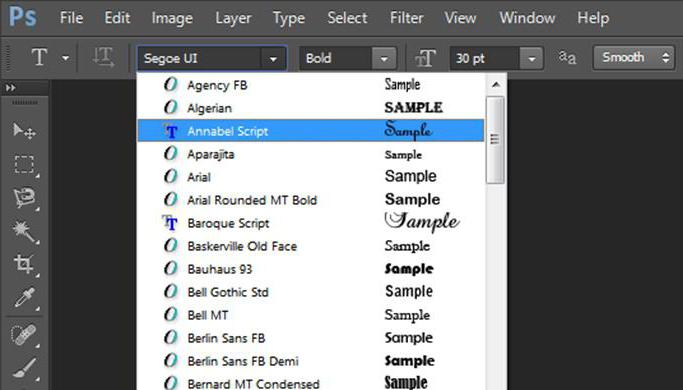Click OpenType icon beside Berlin Sans FB
Viewport: 683px width, 390px height.
[x=171, y=338]
